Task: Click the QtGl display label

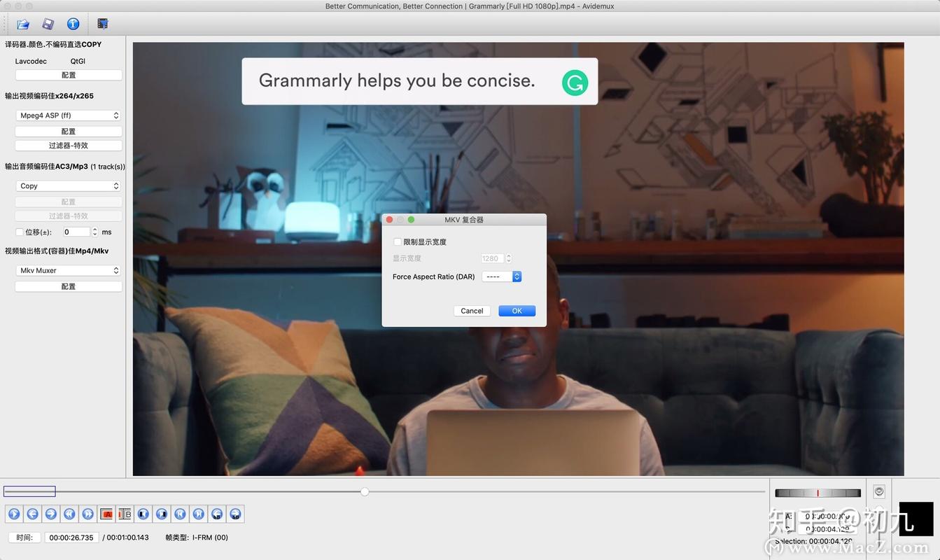Action: (x=78, y=62)
